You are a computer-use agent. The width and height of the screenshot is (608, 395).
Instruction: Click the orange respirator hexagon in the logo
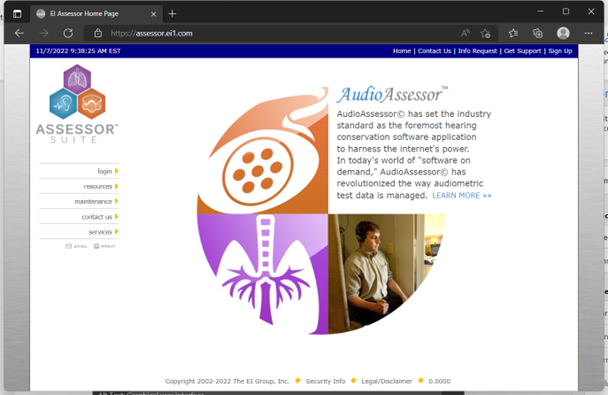click(92, 103)
